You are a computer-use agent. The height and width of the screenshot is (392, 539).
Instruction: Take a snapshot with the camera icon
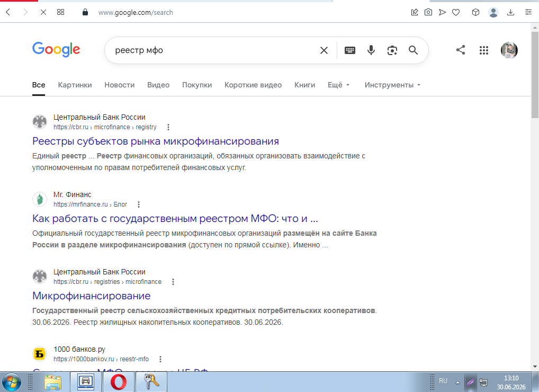click(428, 12)
